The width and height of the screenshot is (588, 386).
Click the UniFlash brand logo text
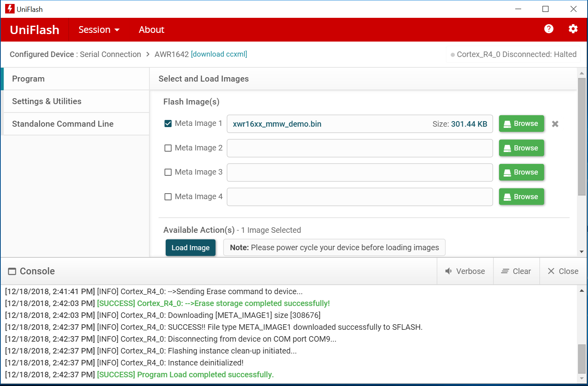(x=34, y=30)
